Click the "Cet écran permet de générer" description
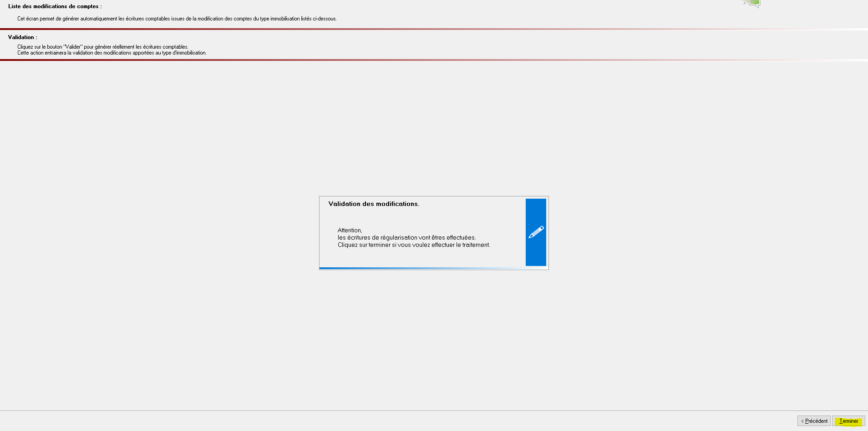The image size is (868, 431). 177,19
